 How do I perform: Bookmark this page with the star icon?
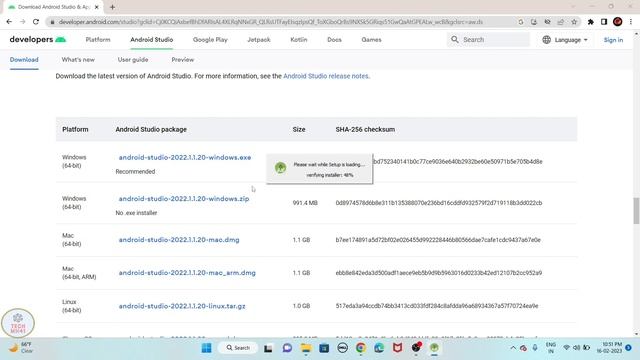(x=574, y=22)
